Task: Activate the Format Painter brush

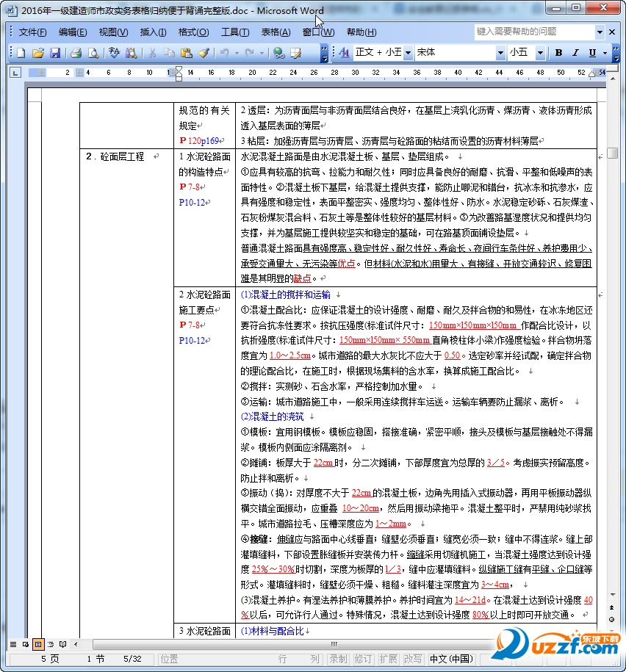Action: tap(204, 53)
